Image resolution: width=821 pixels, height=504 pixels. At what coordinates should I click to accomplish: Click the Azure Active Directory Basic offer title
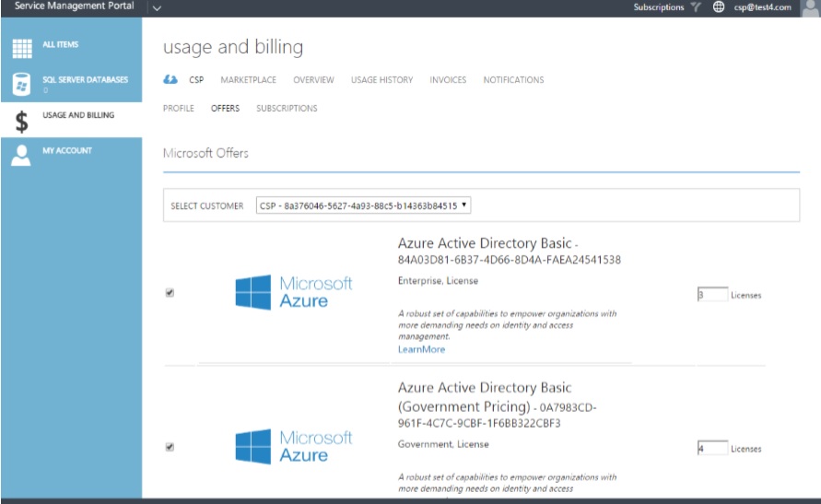pos(485,243)
